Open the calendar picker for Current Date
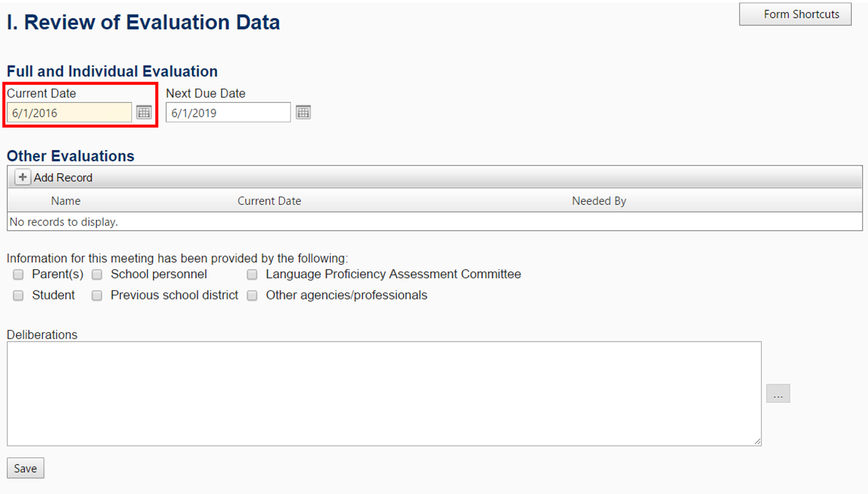Screen dimensions: 868x494 144,112
